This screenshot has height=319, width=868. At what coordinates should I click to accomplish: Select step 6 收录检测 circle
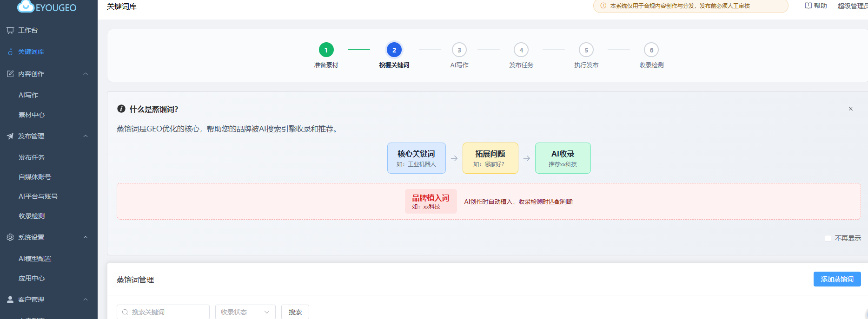pyautogui.click(x=651, y=50)
